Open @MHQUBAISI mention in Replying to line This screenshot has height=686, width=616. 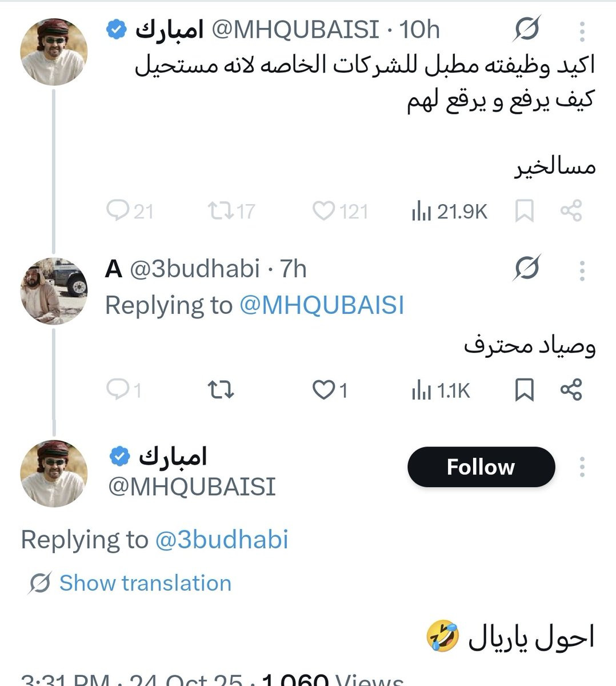(x=322, y=305)
